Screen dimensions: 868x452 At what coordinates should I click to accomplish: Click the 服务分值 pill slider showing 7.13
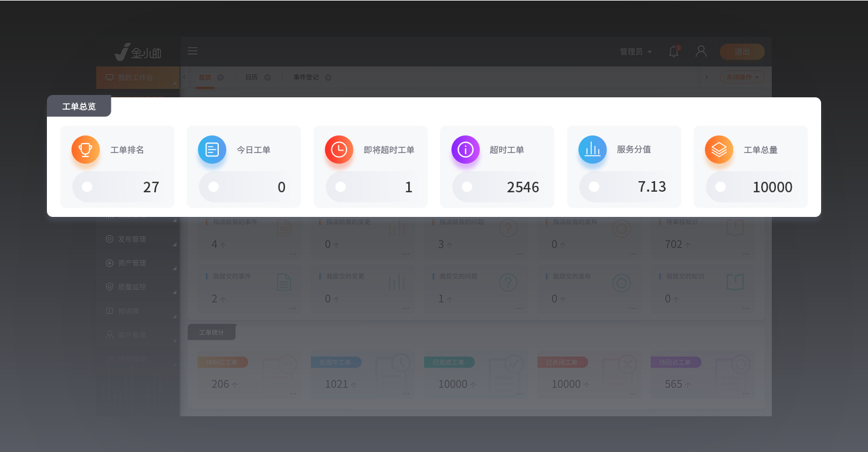coord(624,187)
